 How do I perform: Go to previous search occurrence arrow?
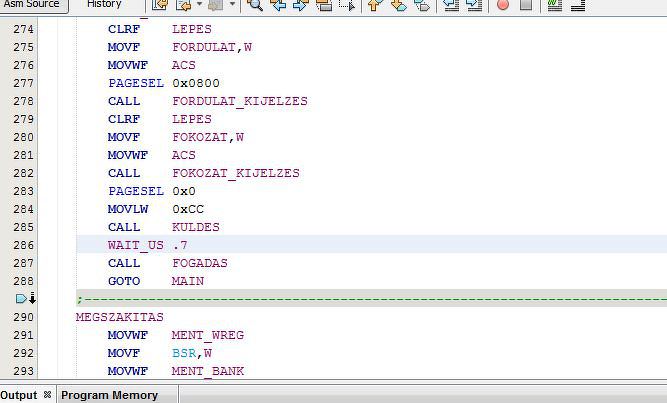278,5
